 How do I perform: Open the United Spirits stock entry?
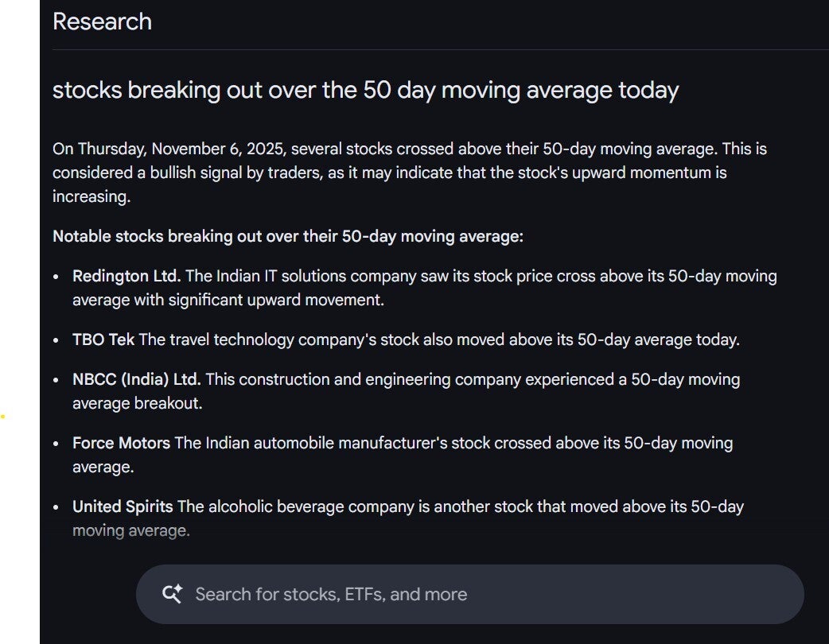point(123,506)
